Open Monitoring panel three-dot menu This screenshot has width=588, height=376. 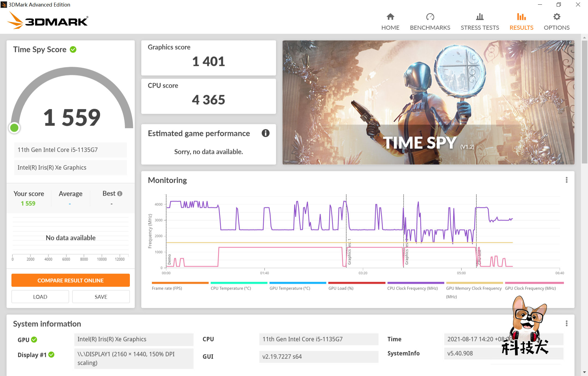point(566,180)
